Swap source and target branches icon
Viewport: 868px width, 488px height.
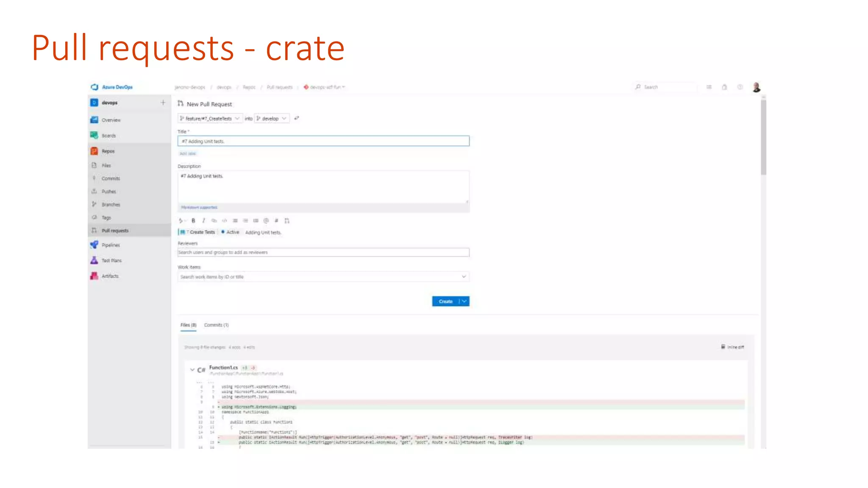[297, 118]
